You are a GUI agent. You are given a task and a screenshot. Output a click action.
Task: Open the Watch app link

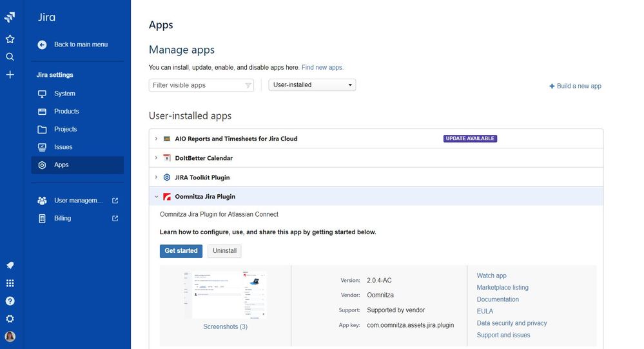click(x=492, y=275)
